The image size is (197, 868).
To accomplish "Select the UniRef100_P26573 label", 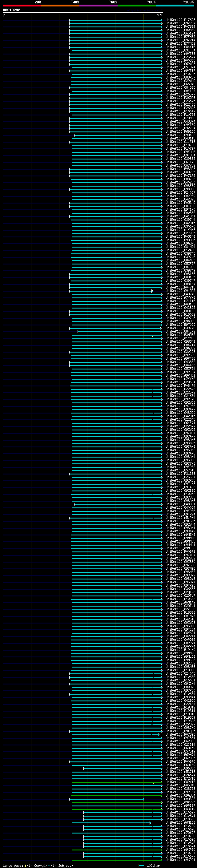I will [180, 108].
